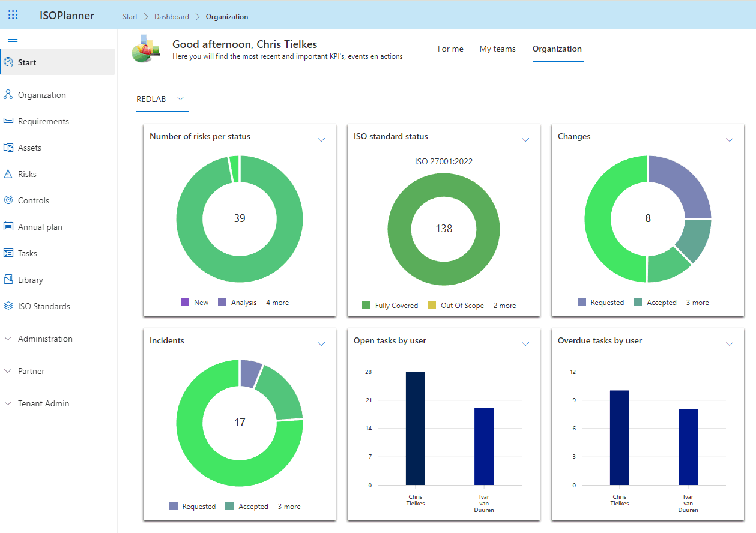Screen dimensions: 756x533
Task: Open the REDLAB organization dropdown
Action: click(180, 98)
